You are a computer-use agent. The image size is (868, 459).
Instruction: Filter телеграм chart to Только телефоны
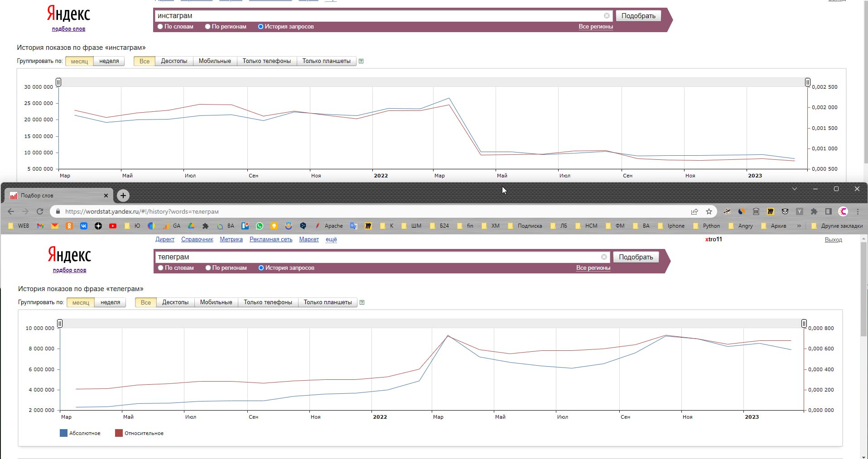[x=268, y=302]
